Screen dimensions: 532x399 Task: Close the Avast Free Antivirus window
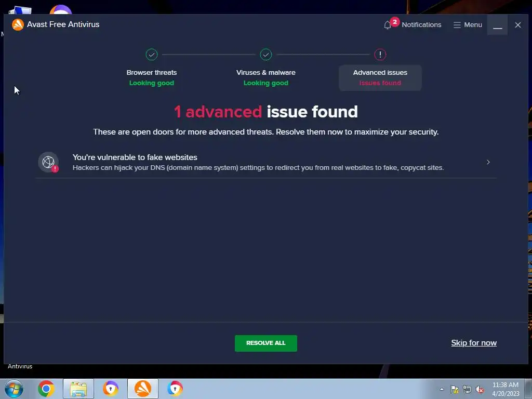[518, 25]
